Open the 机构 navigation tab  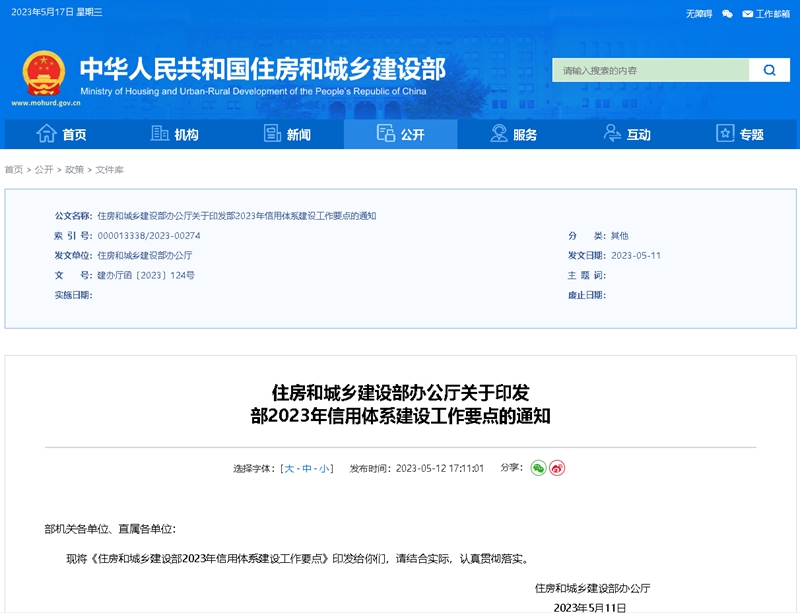[x=174, y=134]
